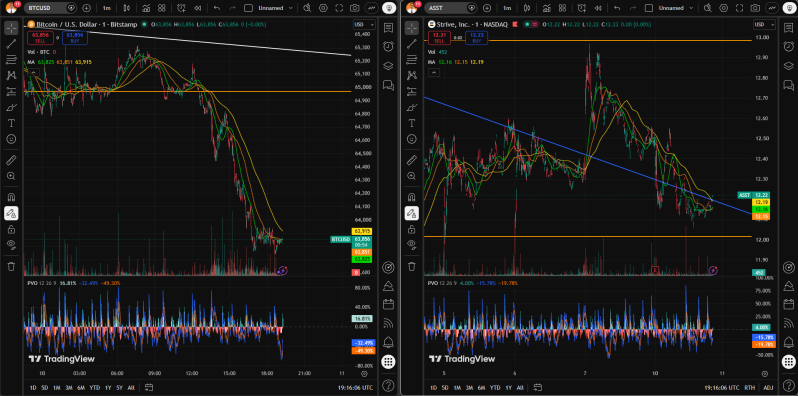This screenshot has height=396, width=798.
Task: Select the 5D range tab on the Bitcoin chart
Action: (45, 387)
